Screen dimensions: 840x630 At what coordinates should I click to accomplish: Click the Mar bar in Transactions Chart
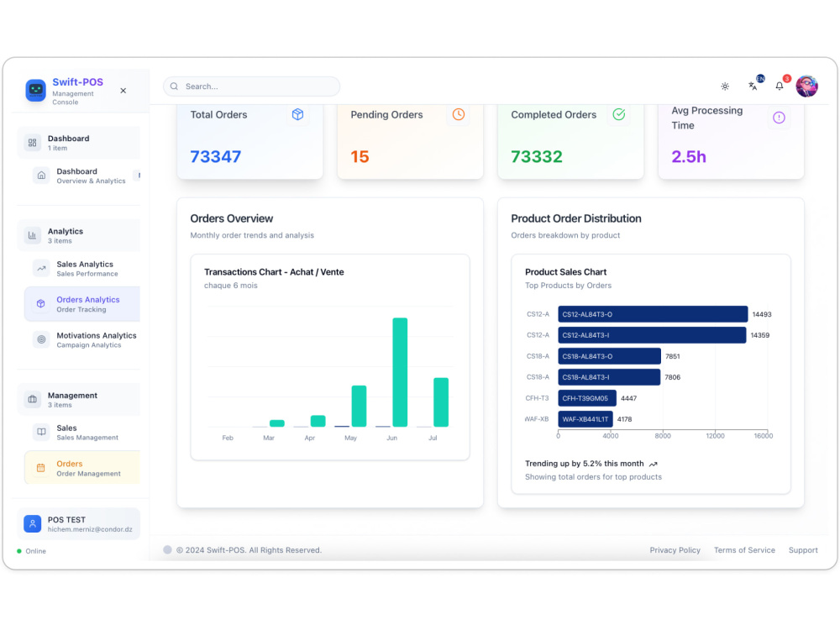(277, 423)
